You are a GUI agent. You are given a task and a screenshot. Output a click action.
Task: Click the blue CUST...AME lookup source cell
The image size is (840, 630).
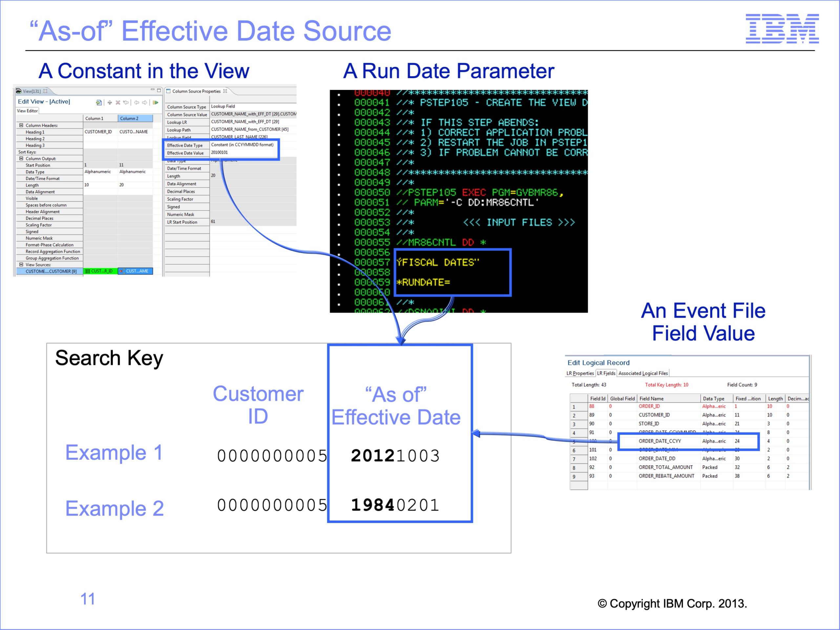pyautogui.click(x=136, y=271)
